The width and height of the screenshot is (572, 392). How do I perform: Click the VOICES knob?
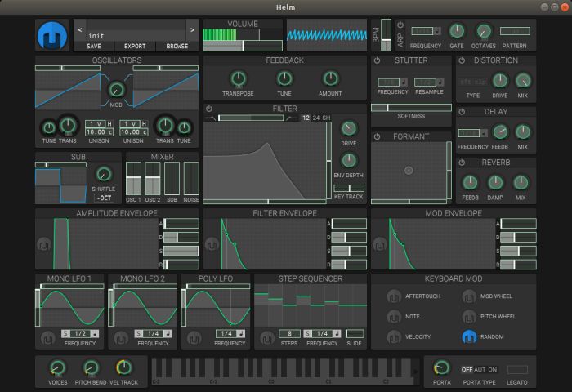tap(58, 367)
